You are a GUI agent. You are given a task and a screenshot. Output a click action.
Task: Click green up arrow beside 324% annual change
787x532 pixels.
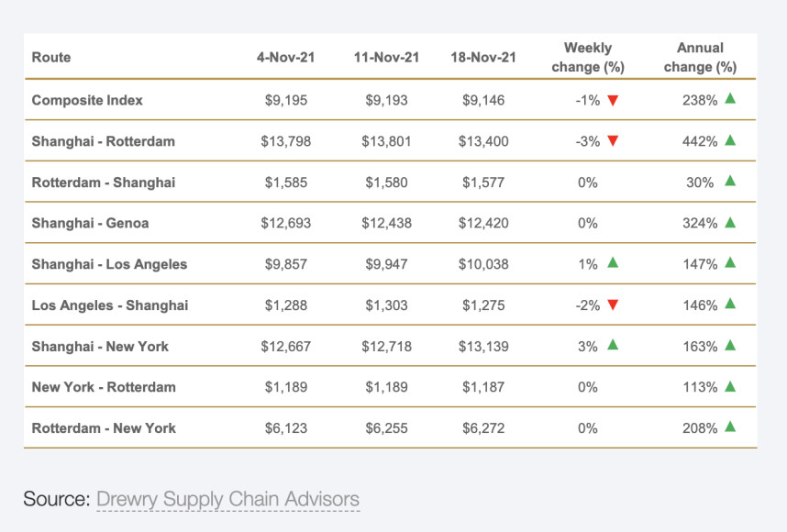pos(730,222)
